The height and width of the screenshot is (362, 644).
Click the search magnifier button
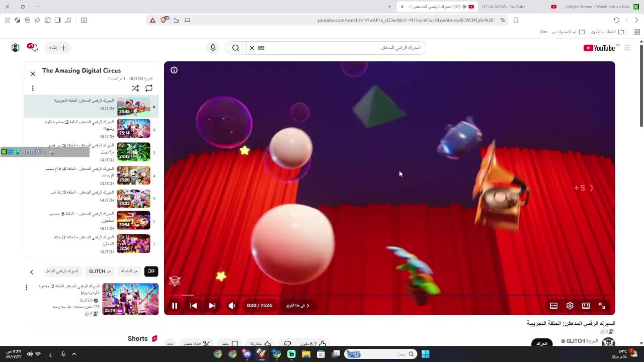(235, 48)
